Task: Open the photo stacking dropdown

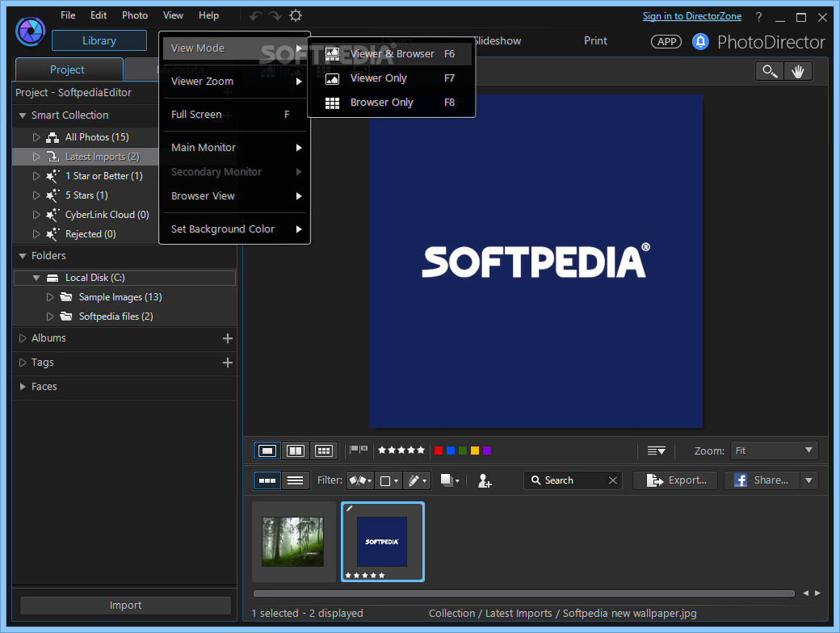Action: pyautogui.click(x=450, y=480)
